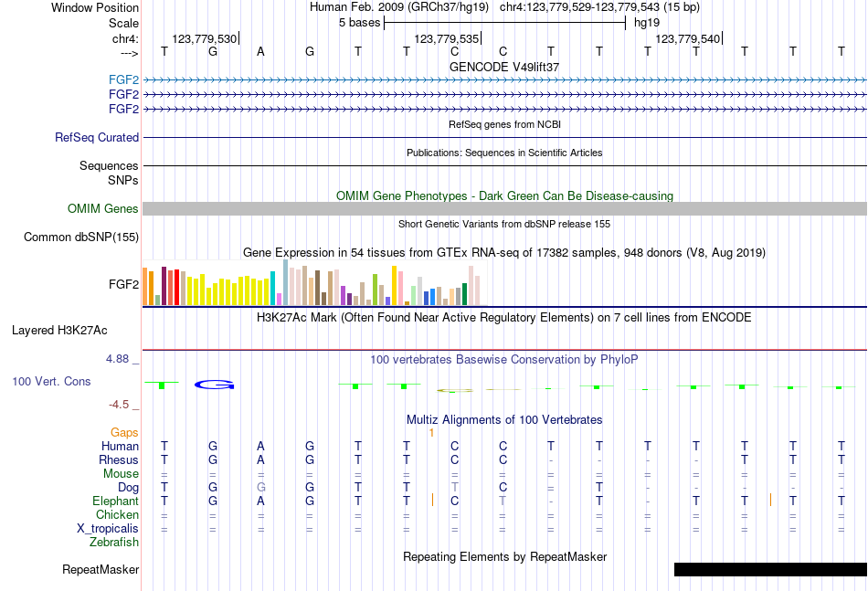Click Multiz Alignments of 100 Vertebrates title
This screenshot has width=868, height=591.
(504, 420)
